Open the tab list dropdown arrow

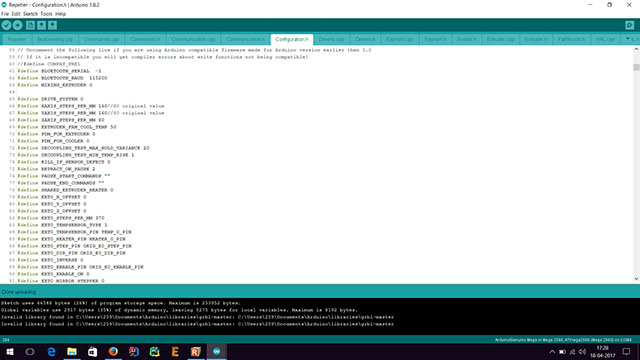click(628, 39)
